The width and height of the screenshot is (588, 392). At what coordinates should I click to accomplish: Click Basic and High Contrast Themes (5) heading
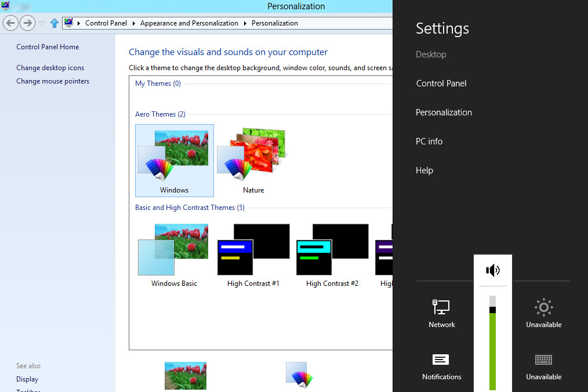point(190,208)
